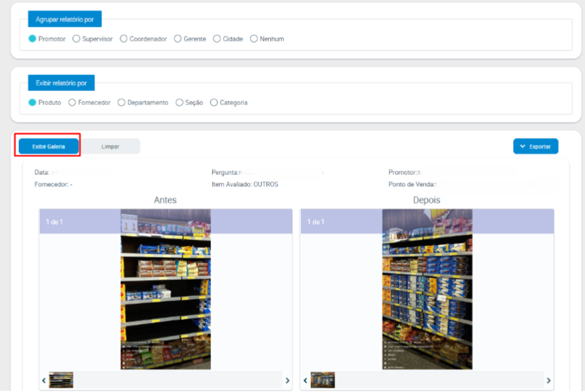Click right arrow under Depois gallery
This screenshot has width=585, height=392.
549,380
